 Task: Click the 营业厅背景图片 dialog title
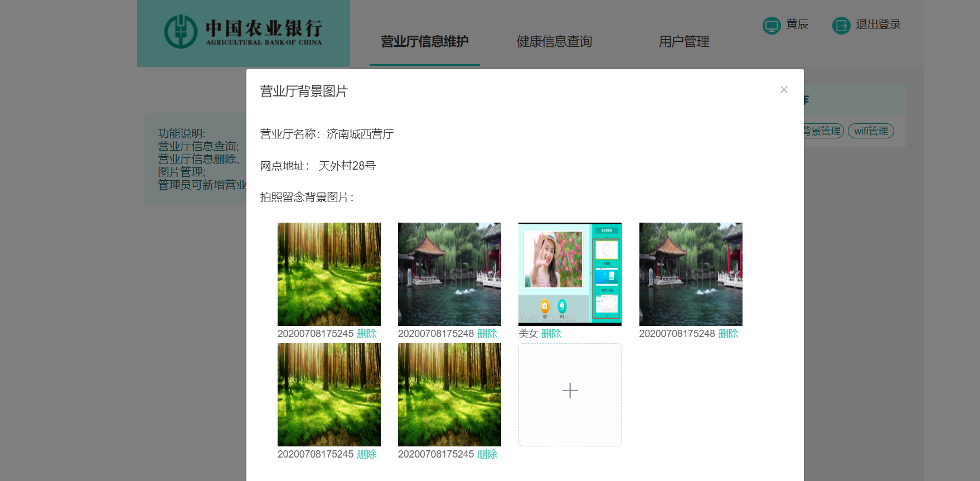coord(304,91)
